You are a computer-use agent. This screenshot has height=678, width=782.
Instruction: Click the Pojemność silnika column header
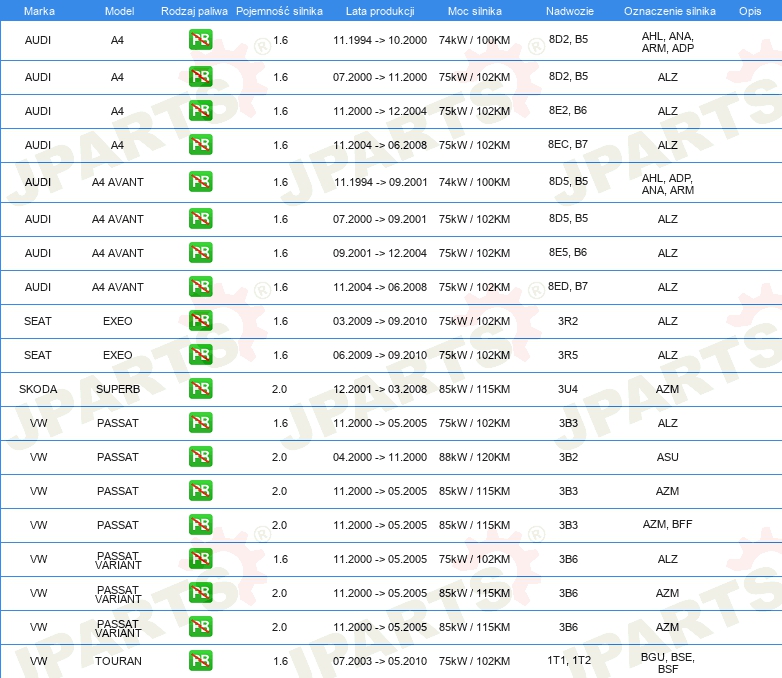click(x=279, y=11)
